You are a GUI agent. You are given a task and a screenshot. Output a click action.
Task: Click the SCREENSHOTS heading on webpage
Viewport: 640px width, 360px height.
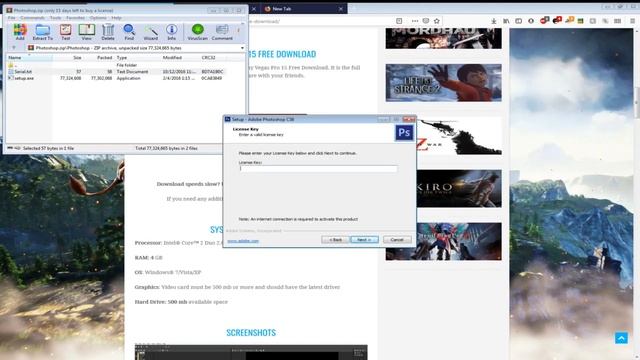pyautogui.click(x=251, y=333)
